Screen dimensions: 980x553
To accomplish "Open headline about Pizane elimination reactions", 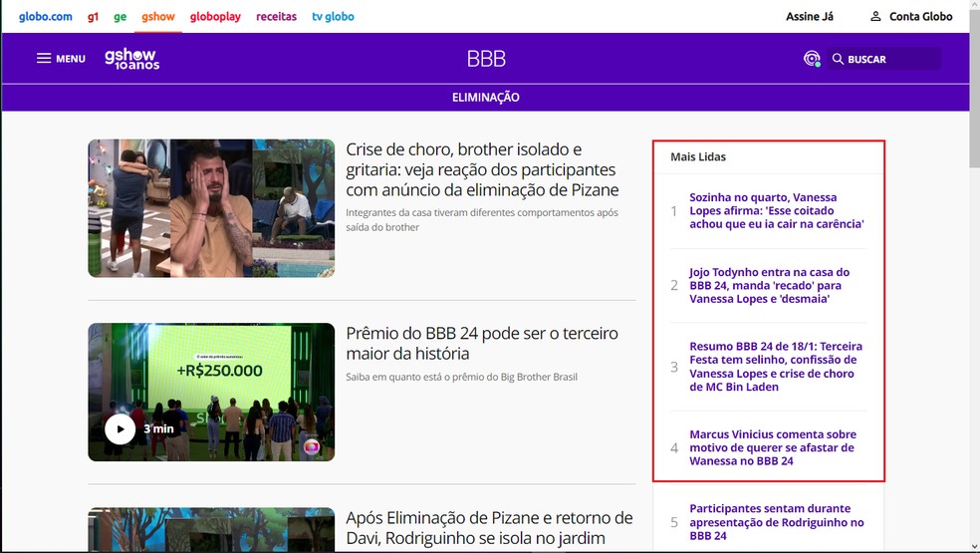I will (482, 169).
